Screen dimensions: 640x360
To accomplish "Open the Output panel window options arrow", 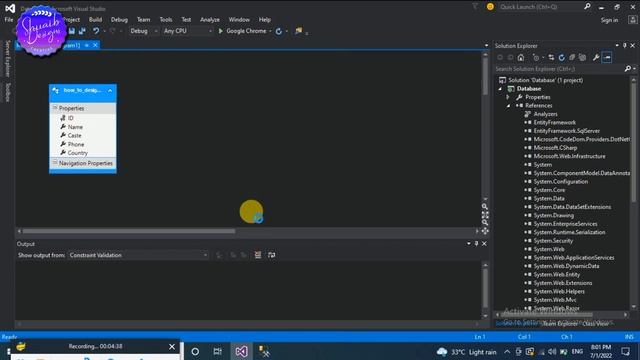I will pyautogui.click(x=469, y=244).
